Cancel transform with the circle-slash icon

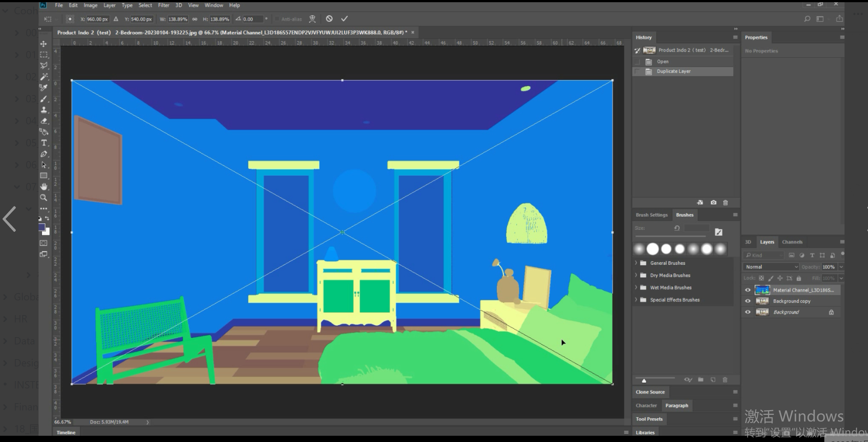[329, 19]
